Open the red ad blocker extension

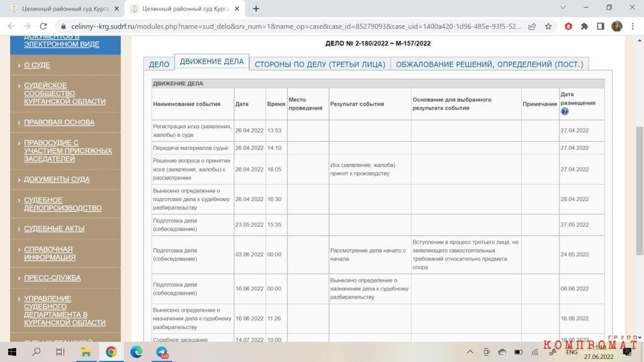click(x=569, y=26)
